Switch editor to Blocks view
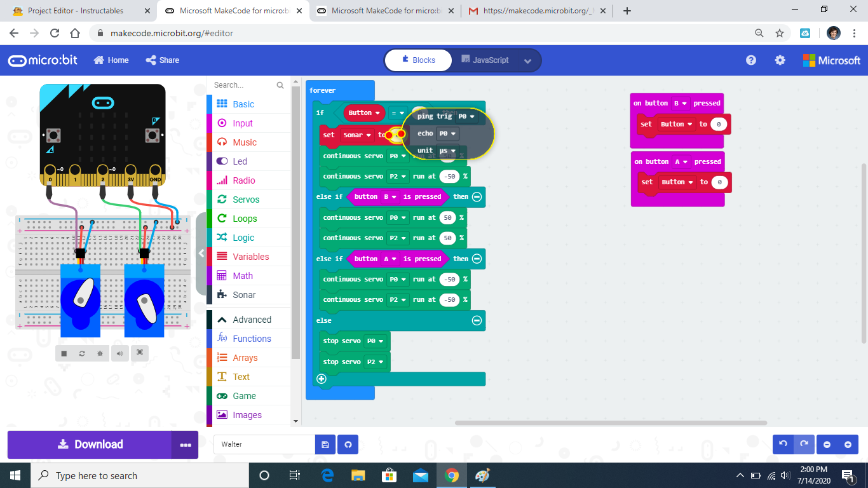This screenshot has width=868, height=488. [x=419, y=60]
